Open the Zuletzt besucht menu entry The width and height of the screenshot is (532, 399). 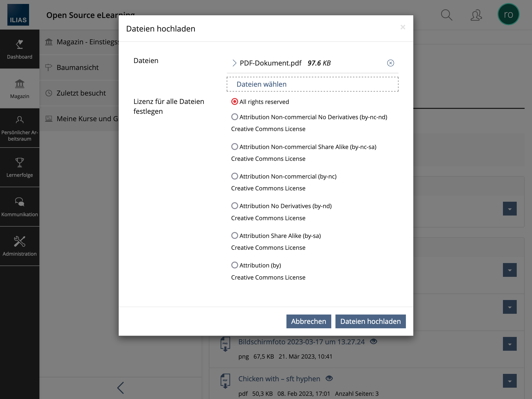pyautogui.click(x=81, y=93)
